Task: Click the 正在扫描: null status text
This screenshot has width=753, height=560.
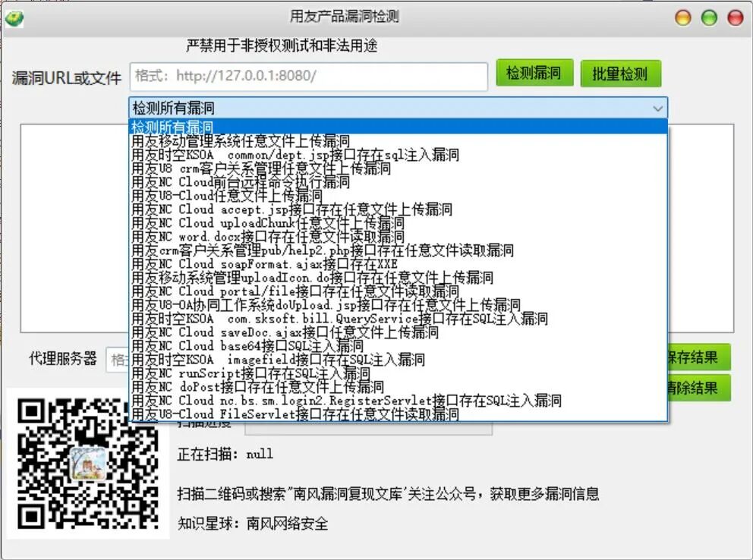Action: pyautogui.click(x=225, y=454)
